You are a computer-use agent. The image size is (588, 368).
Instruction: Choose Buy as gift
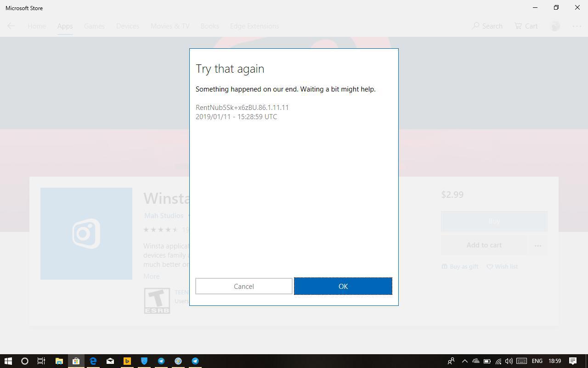click(460, 266)
